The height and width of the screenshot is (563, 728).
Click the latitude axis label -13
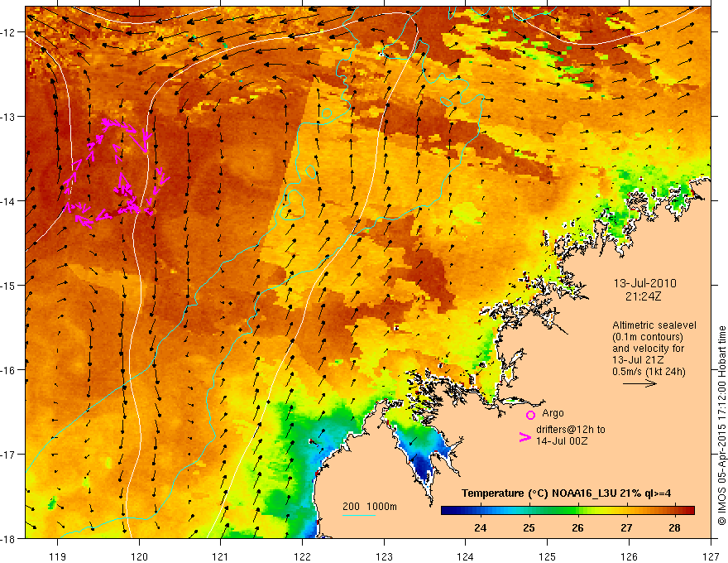pos(8,117)
